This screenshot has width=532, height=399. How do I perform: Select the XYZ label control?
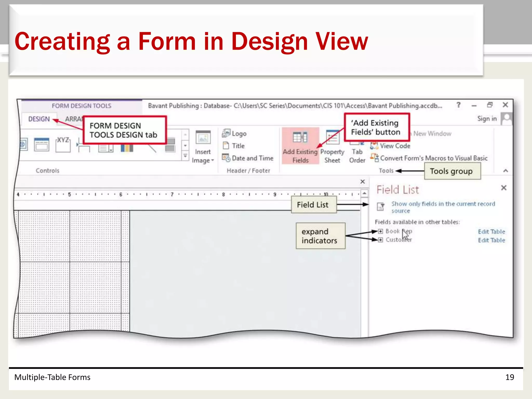click(x=63, y=144)
